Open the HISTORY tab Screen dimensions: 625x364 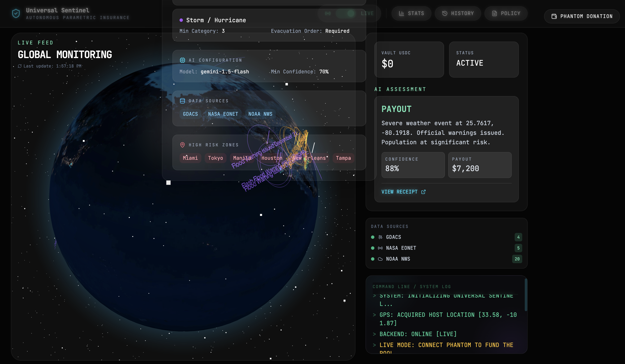tap(458, 13)
